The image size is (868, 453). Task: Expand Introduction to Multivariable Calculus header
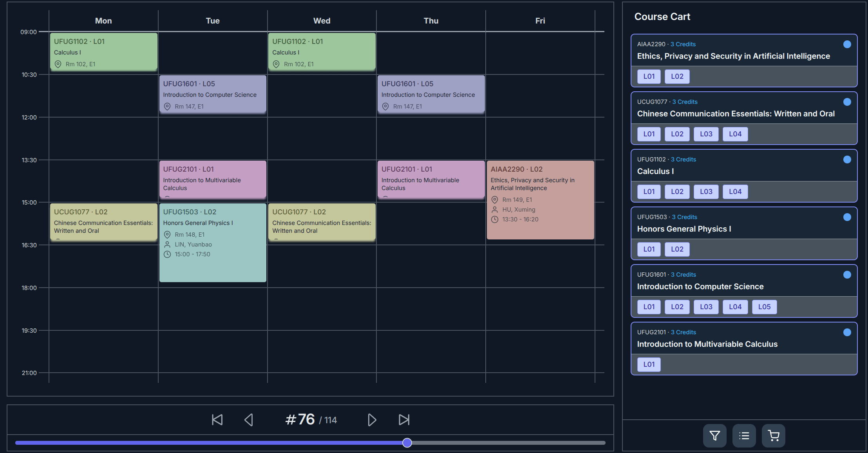tap(707, 344)
